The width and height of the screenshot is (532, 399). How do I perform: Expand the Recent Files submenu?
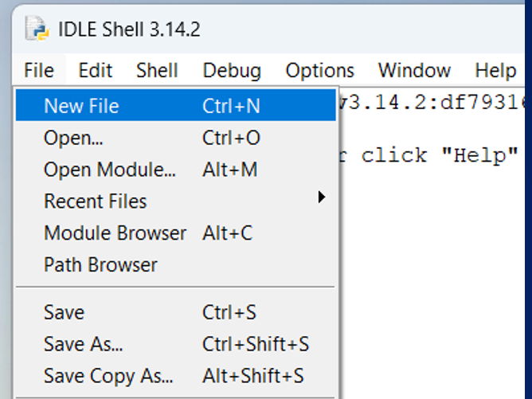[x=96, y=201]
